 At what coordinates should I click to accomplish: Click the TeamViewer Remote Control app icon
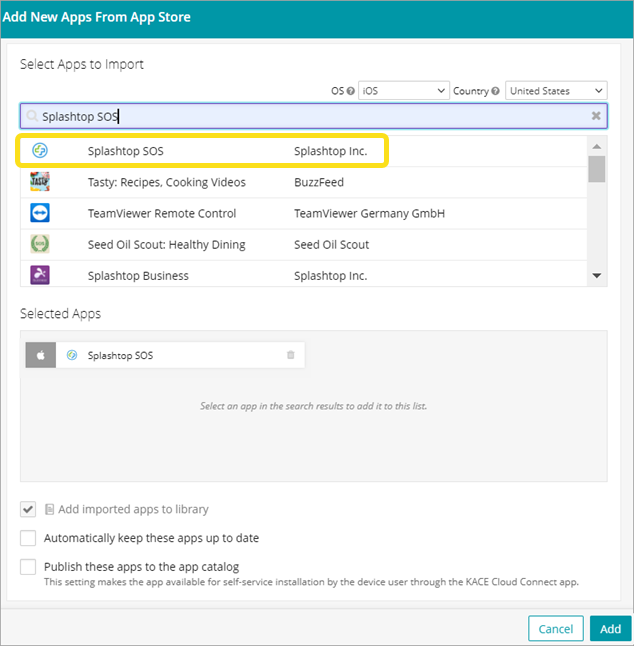(40, 213)
